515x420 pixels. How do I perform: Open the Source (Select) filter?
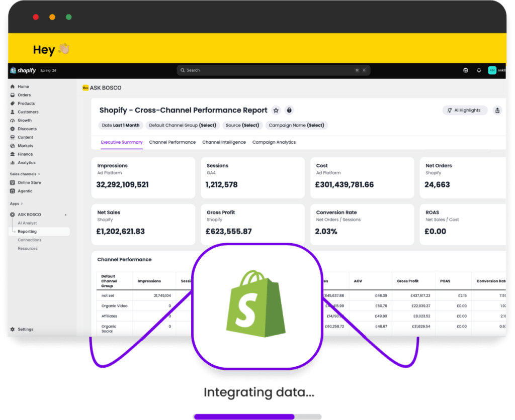[x=242, y=125]
